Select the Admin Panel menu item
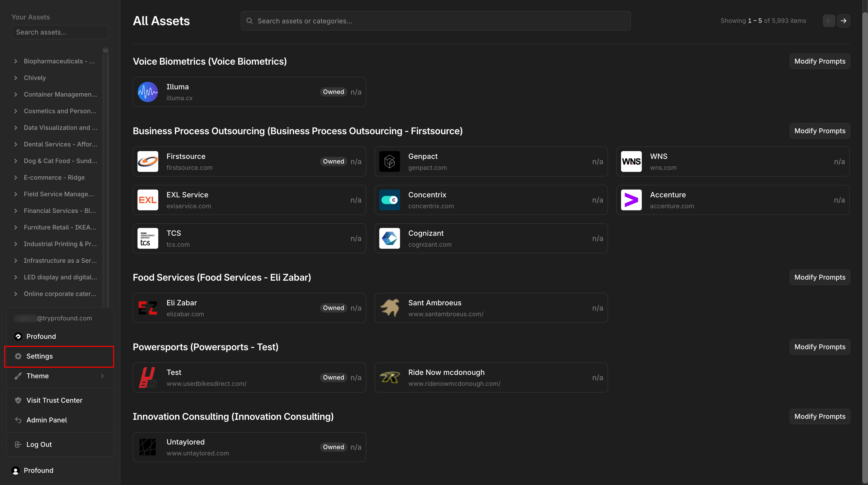Screen dimensions: 868x485 click(x=46, y=420)
